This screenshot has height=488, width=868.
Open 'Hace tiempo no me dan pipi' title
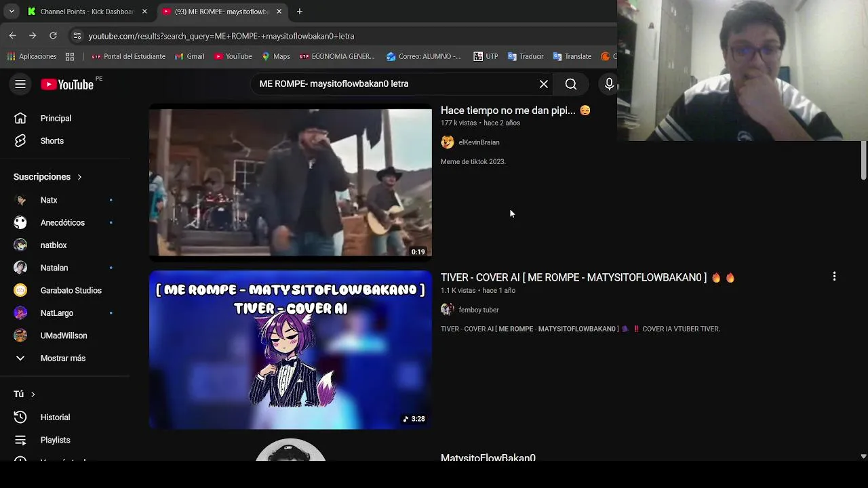pos(515,110)
